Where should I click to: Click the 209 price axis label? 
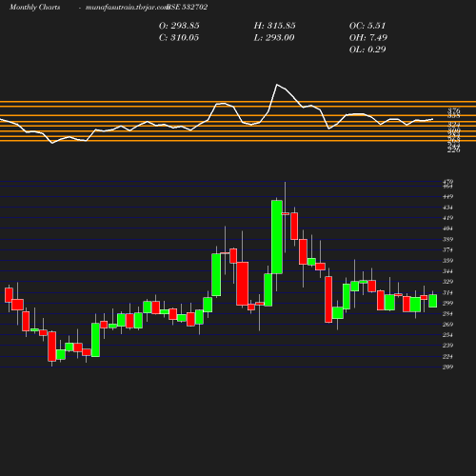447,367
